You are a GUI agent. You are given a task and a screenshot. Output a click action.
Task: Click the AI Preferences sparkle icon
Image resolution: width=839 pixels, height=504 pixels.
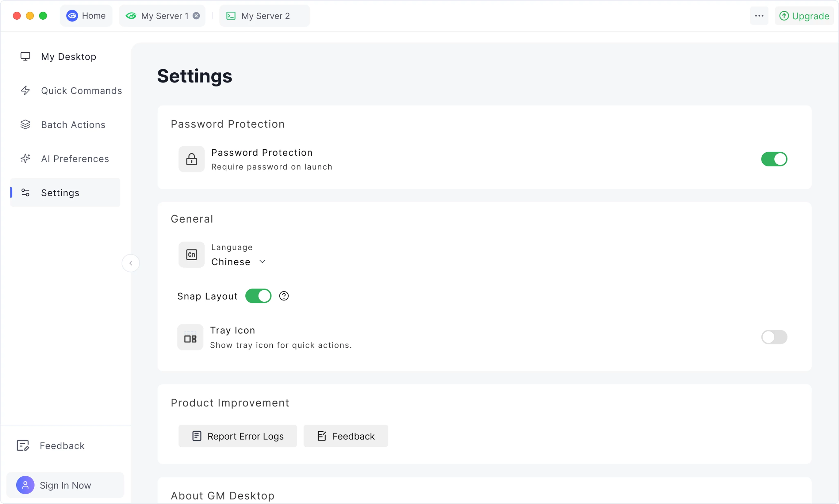25,158
